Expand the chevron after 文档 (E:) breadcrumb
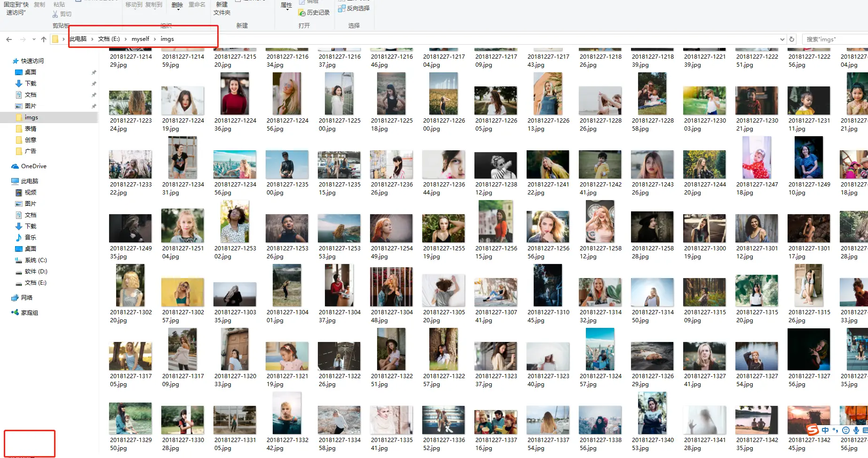The width and height of the screenshot is (868, 458). coord(126,39)
